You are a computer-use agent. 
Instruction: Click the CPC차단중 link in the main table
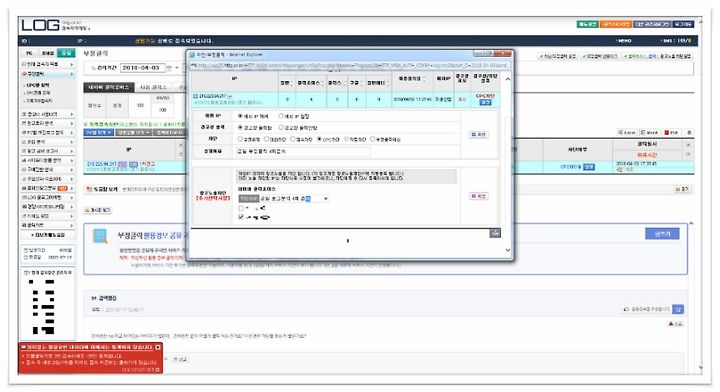[571, 167]
